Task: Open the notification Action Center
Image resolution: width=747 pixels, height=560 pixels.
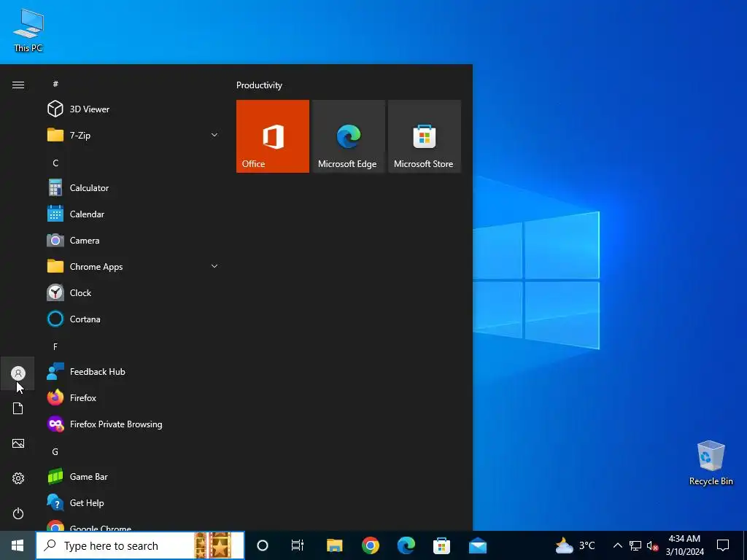Action: (x=723, y=545)
